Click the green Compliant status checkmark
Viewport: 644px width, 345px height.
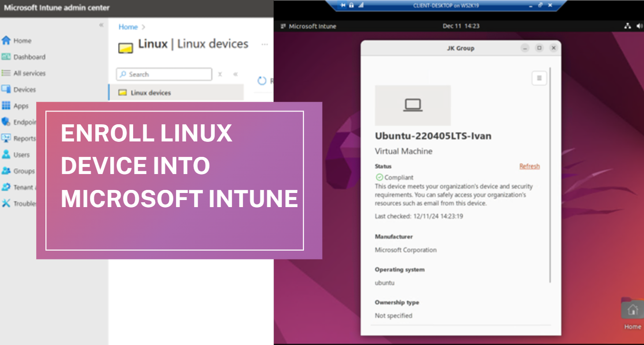(379, 177)
